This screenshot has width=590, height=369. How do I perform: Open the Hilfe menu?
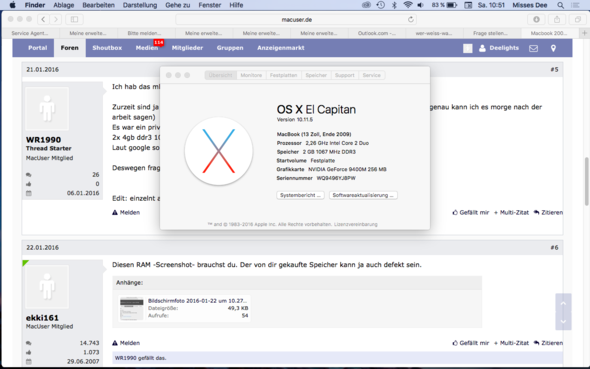(236, 5)
